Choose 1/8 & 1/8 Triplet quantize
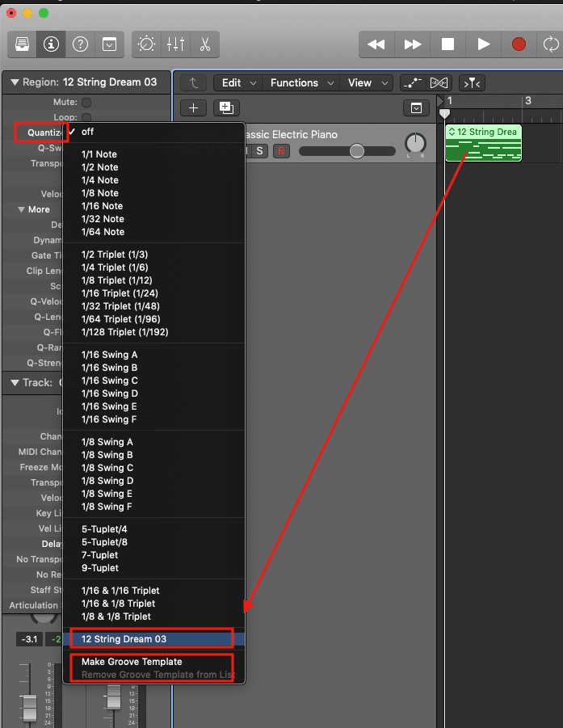 point(153,616)
